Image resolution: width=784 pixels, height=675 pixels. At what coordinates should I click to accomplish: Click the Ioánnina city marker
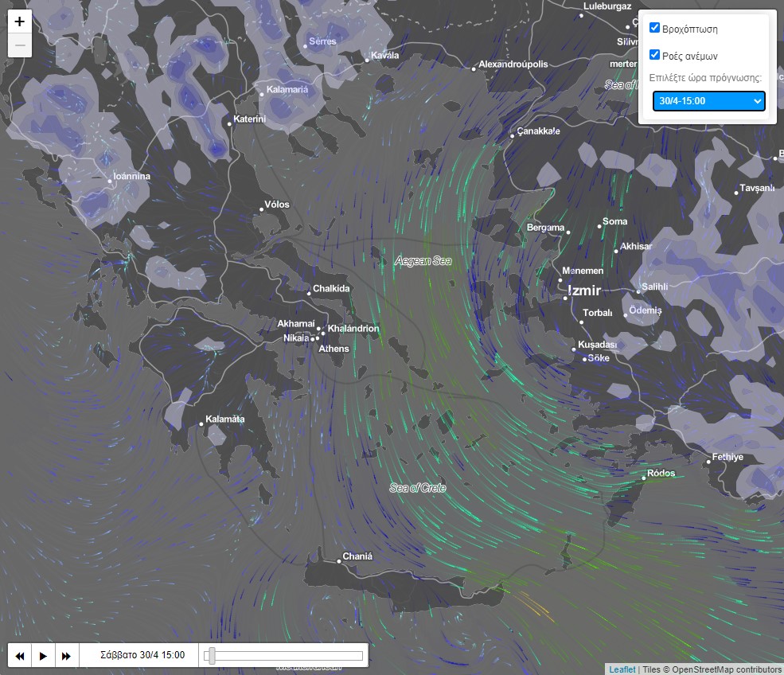[x=110, y=181]
